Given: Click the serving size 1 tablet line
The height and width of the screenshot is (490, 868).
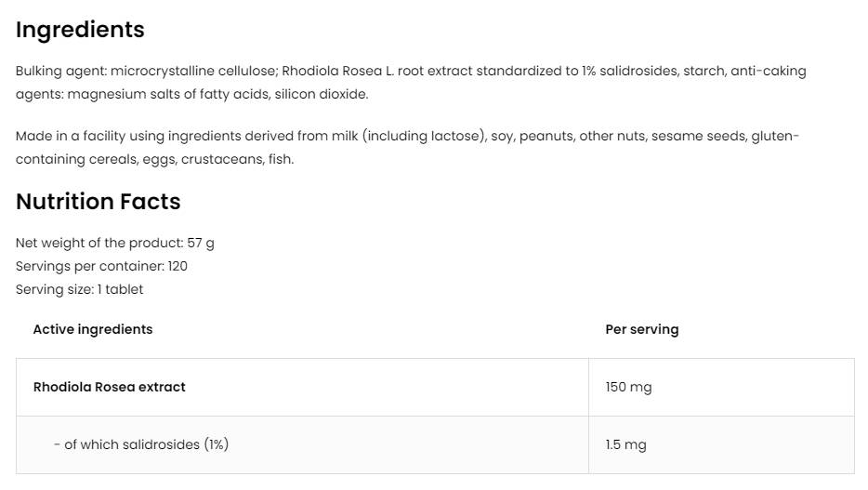Looking at the screenshot, I should (x=79, y=289).
